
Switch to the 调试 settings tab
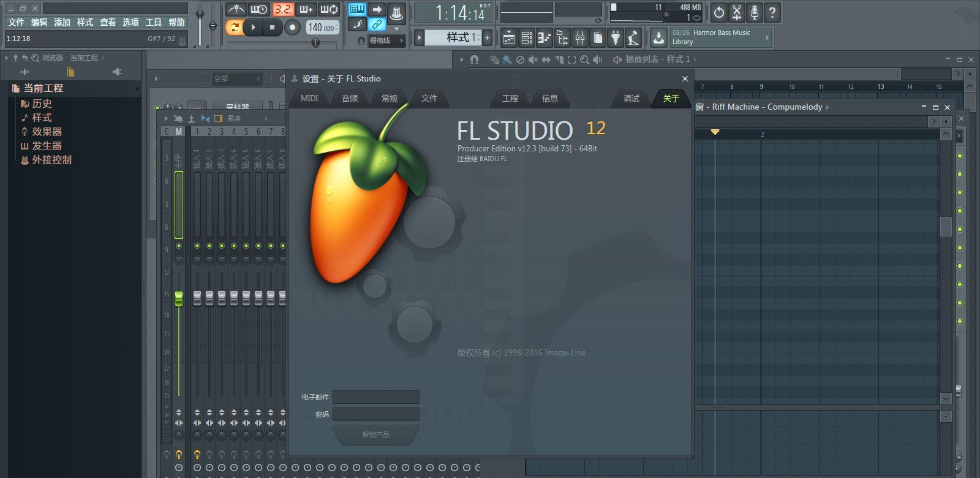[x=631, y=98]
